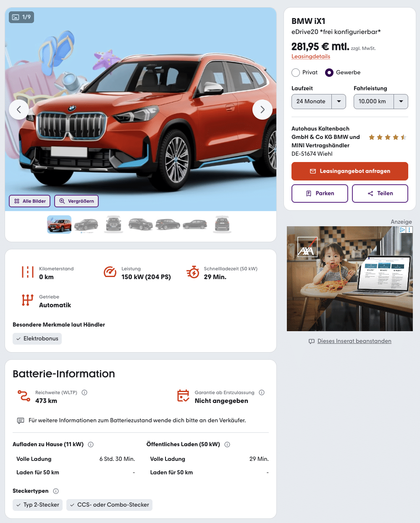
Task: Select the Gewerbe radio option
Action: pos(329,73)
